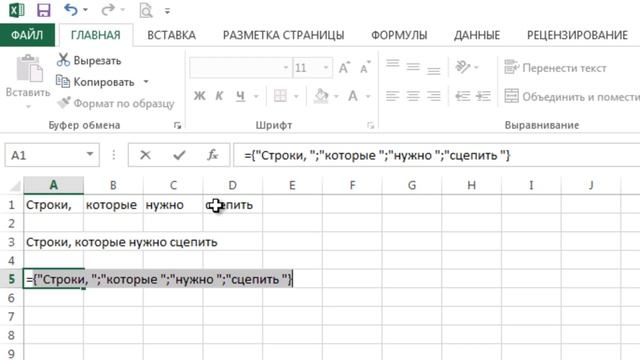
Task: Confirm formula entry with checkmark button
Action: [x=179, y=155]
